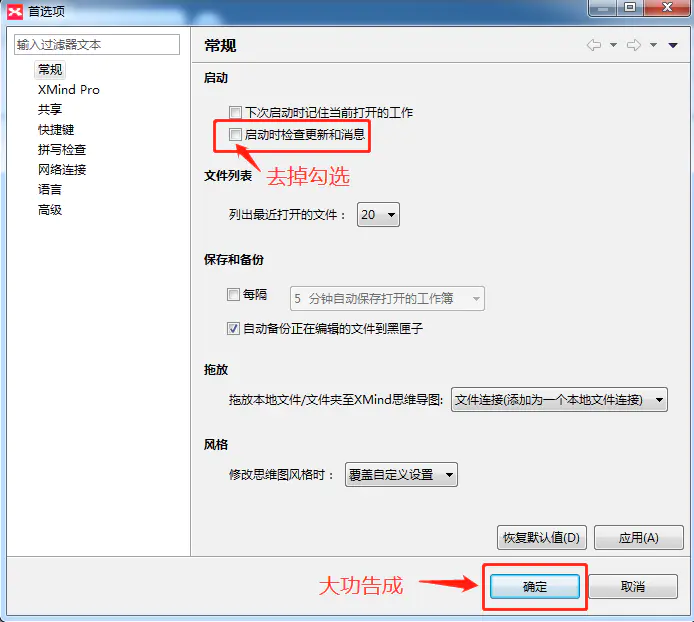694x622 pixels.
Task: Open the forward history dropdown arrow
Action: [x=653, y=45]
